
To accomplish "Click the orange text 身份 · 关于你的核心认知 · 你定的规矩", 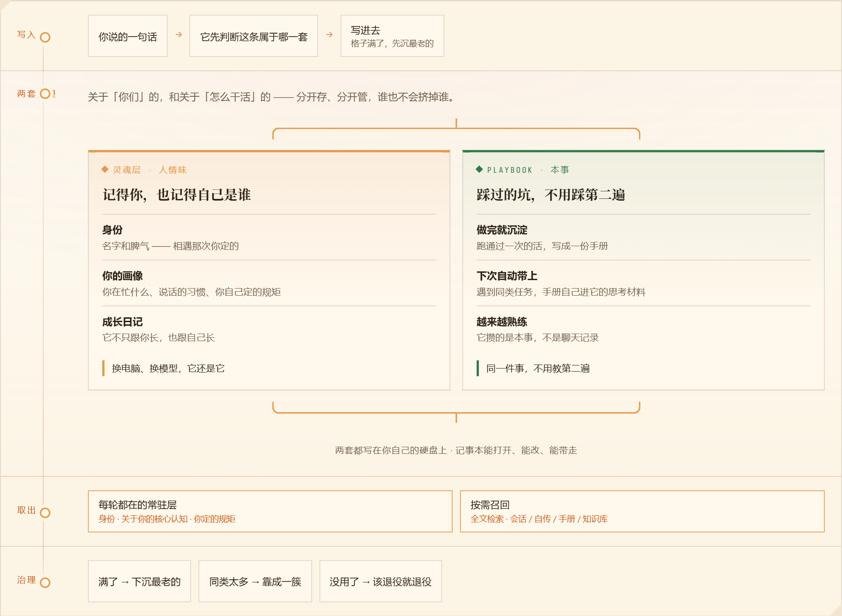I will 167,519.
